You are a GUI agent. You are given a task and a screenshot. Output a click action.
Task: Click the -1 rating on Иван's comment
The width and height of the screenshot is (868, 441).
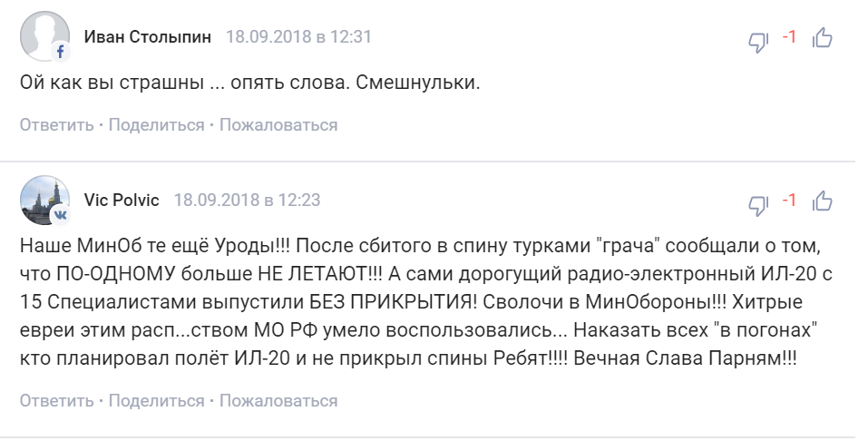(x=788, y=37)
